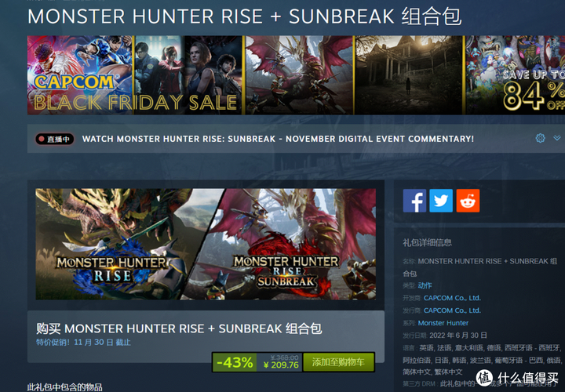Click the Save up to 84% off artwork
565x392 pixels.
pos(516,75)
